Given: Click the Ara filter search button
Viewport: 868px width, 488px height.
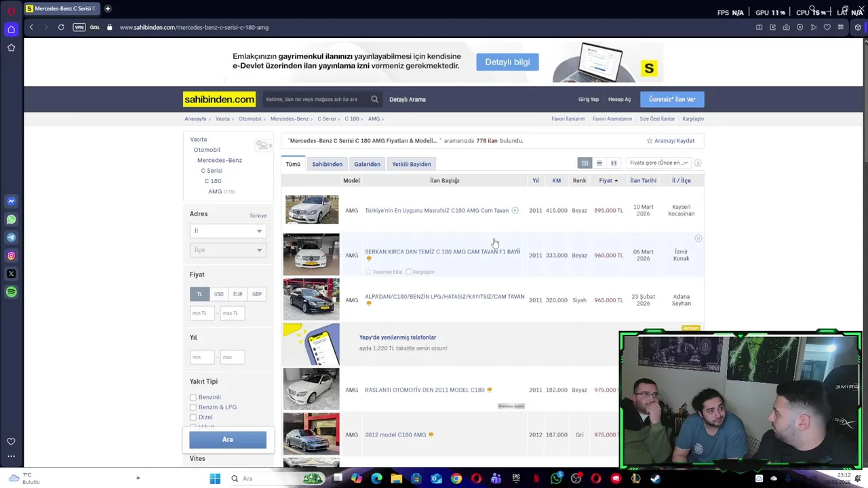Looking at the screenshot, I should pos(228,440).
